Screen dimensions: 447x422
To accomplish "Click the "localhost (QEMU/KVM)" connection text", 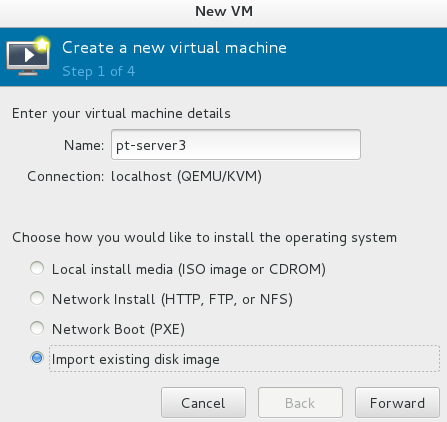I will (x=186, y=176).
